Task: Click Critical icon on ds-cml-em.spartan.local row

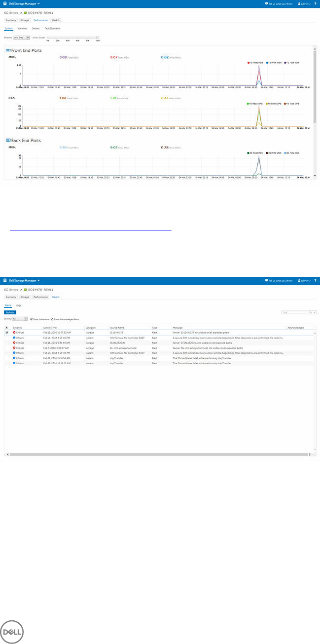Action: (x=14, y=347)
